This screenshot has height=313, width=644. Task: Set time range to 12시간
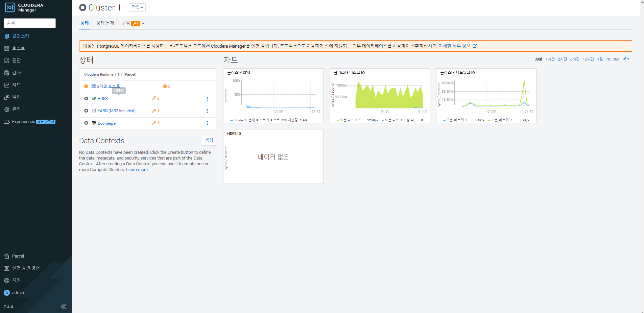[588, 59]
